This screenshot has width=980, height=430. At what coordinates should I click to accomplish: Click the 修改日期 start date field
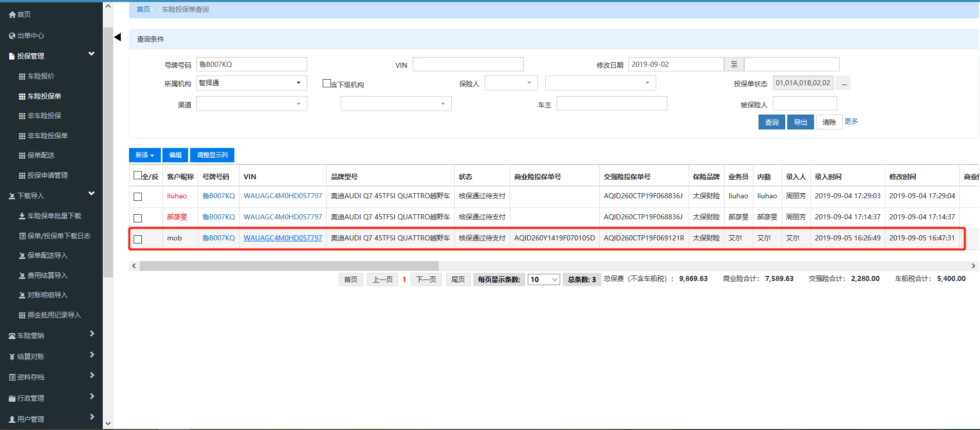676,64
